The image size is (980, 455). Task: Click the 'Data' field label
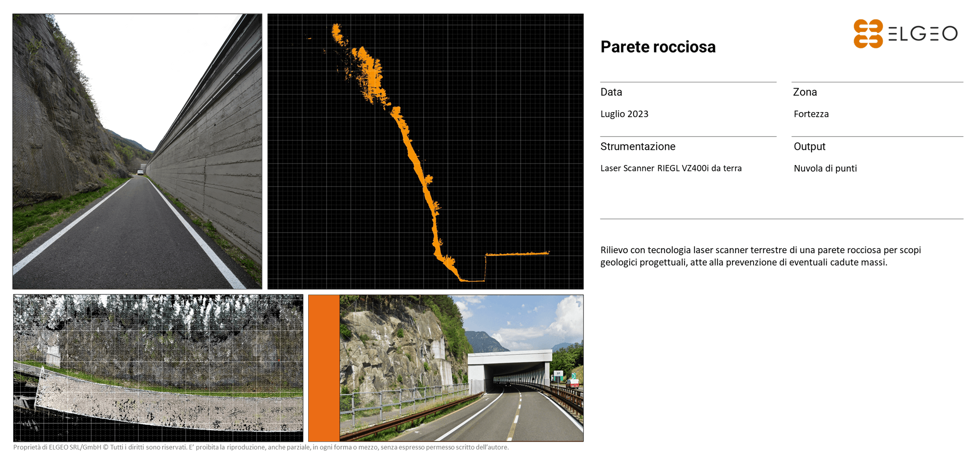[x=611, y=92]
